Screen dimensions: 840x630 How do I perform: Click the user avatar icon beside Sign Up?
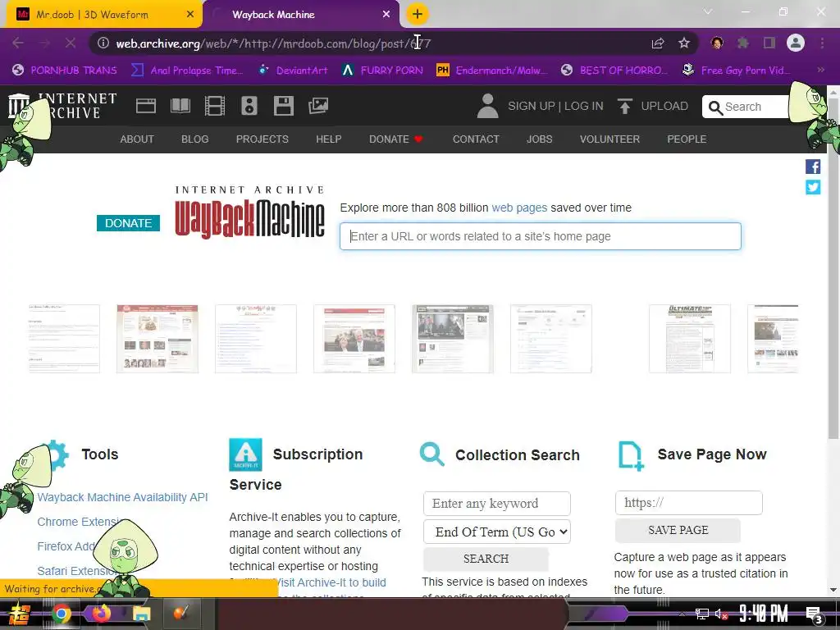pyautogui.click(x=487, y=106)
